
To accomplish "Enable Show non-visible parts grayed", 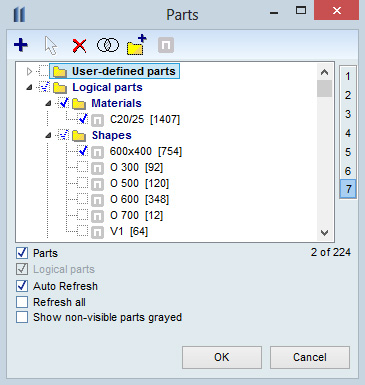I will pos(22,317).
